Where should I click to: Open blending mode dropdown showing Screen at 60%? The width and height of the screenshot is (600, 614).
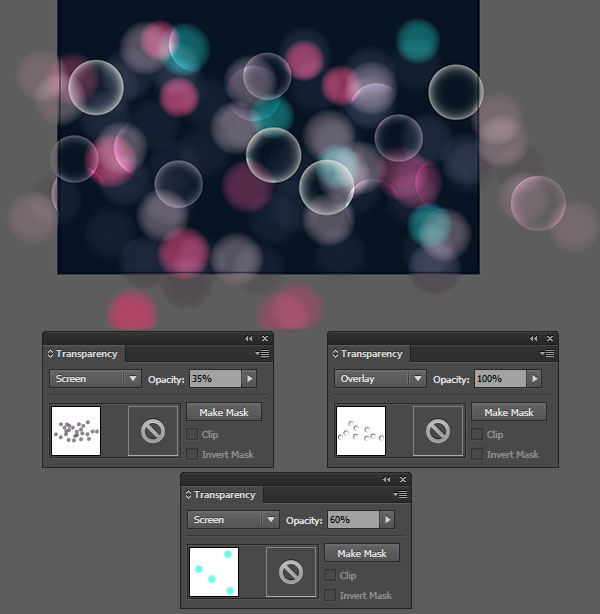pos(233,520)
